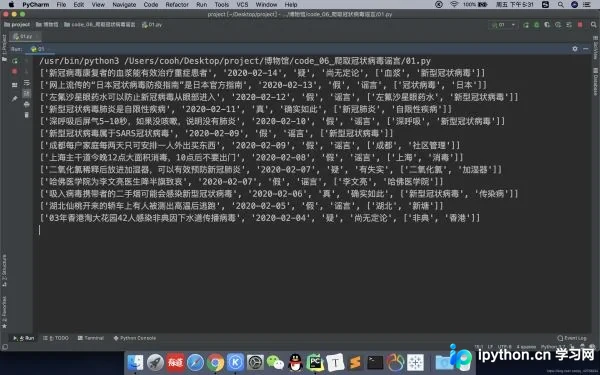Open the PyCharm application menu
The image size is (600, 375).
(x=36, y=5)
